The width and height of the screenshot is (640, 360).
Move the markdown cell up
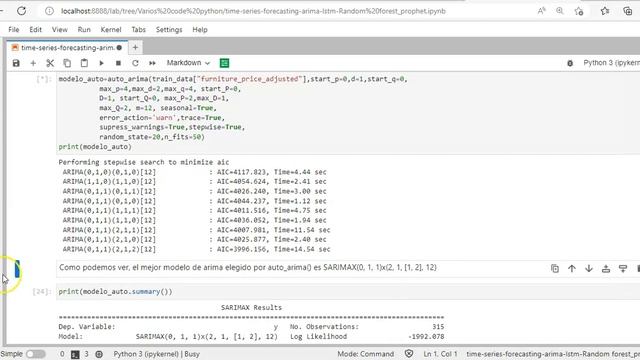point(572,269)
